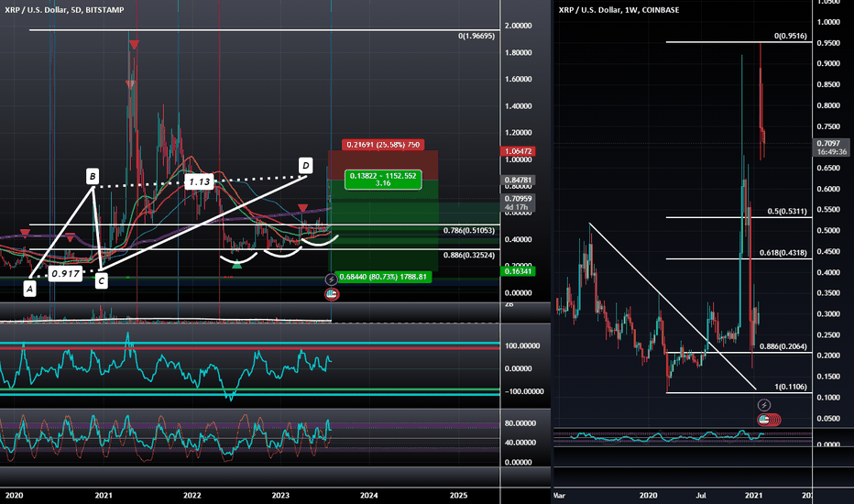Click the 1(0.1106) Fibonacci label
Screen dimensions: 854x504
[x=791, y=387]
